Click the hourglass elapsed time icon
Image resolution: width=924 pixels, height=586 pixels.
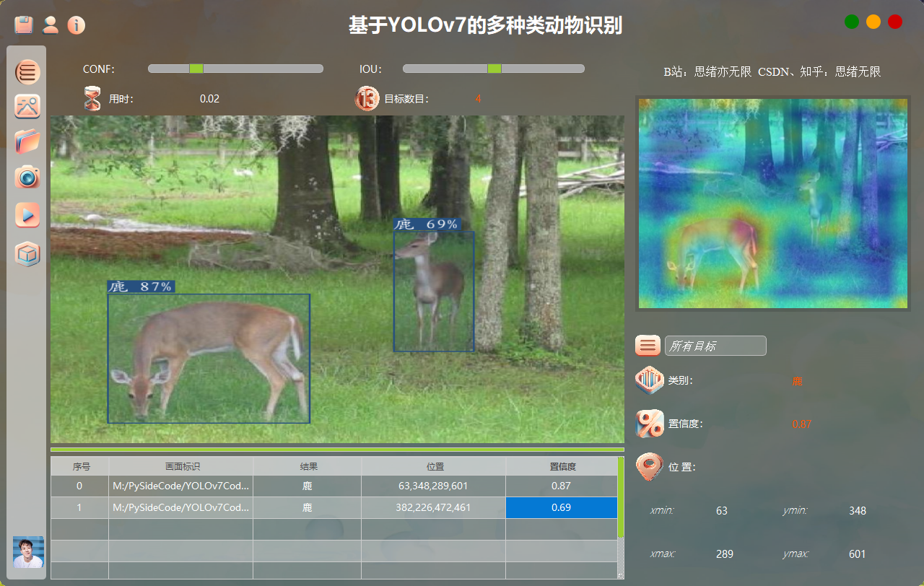coord(92,98)
